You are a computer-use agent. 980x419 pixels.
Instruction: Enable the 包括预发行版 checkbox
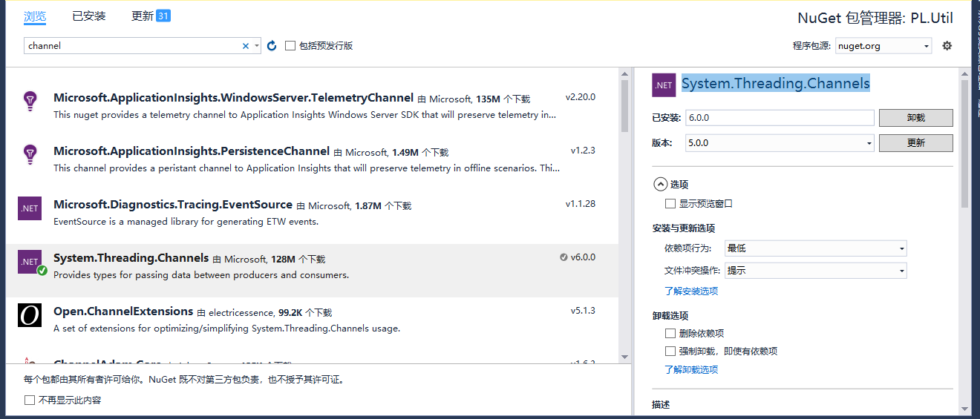click(290, 46)
